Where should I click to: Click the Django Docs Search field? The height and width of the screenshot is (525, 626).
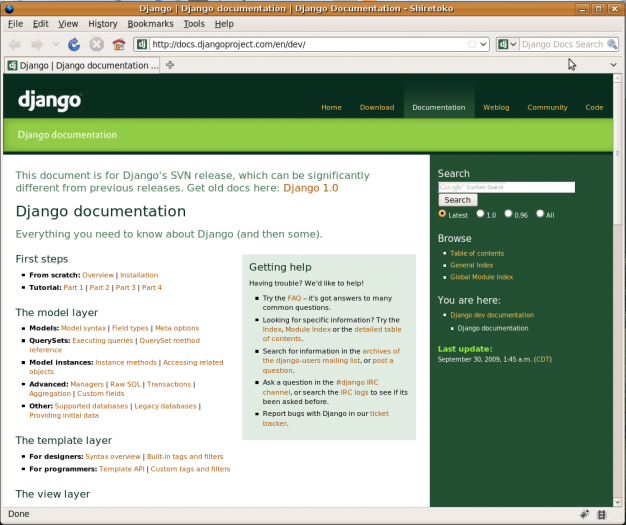[x=562, y=44]
